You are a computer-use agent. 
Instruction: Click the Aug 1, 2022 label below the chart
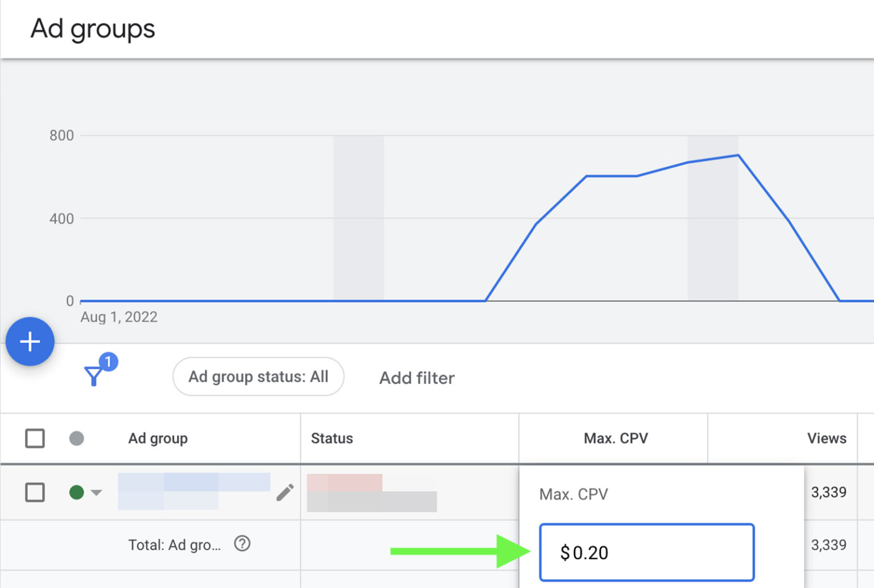[118, 317]
